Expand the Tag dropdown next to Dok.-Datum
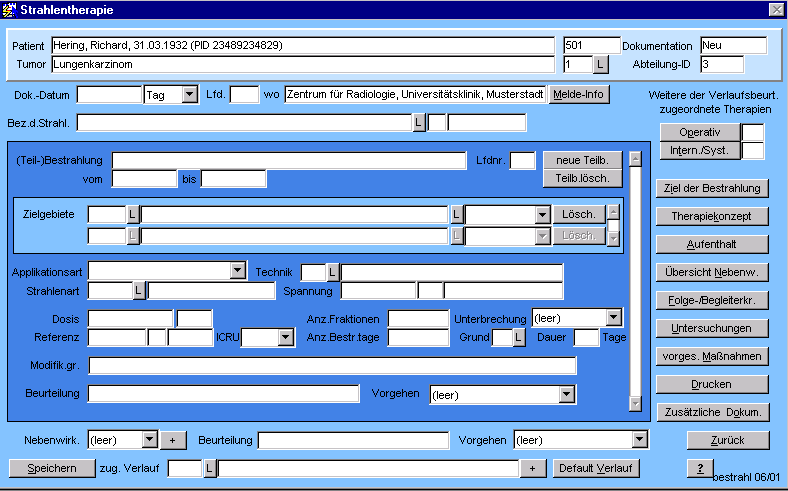 point(190,95)
